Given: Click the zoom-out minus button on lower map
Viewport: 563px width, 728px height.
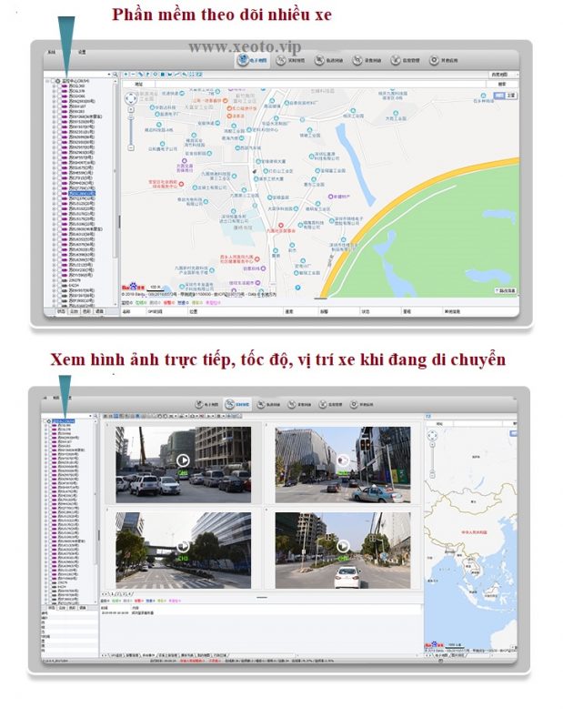Looking at the screenshot, I should [x=432, y=474].
